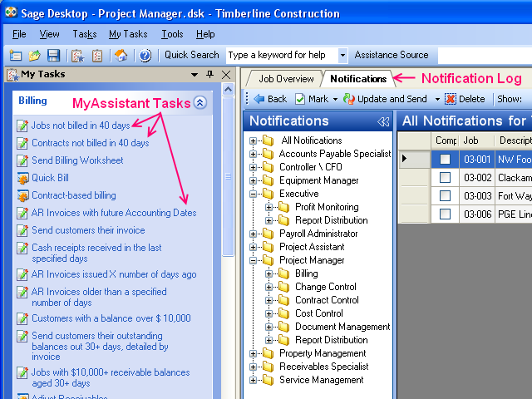
Task: Click the My Tasks scroll up arrow
Action: point(228,90)
